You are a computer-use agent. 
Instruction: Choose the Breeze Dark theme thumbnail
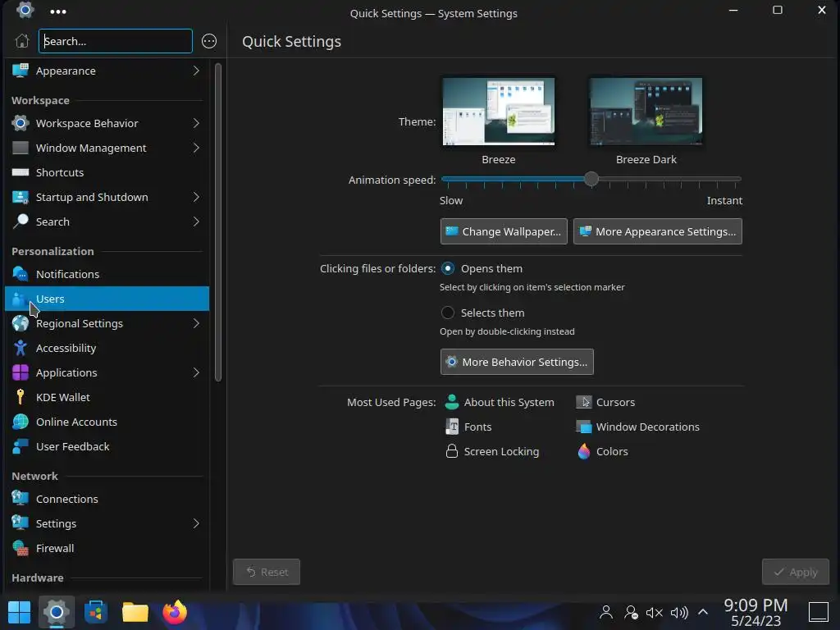click(646, 112)
